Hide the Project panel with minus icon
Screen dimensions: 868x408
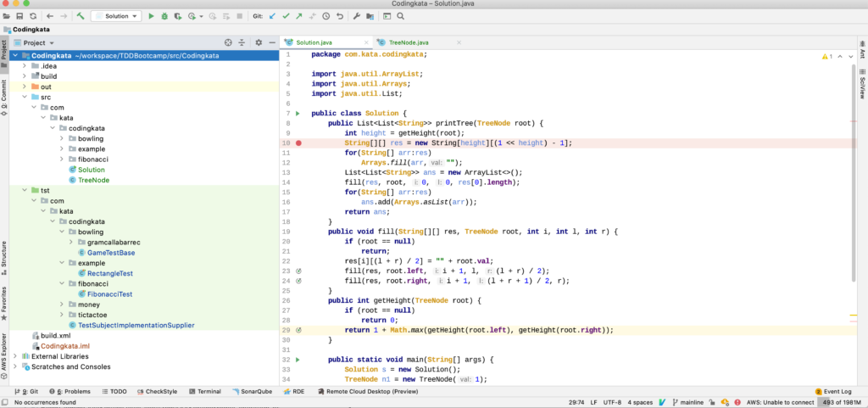click(x=272, y=42)
